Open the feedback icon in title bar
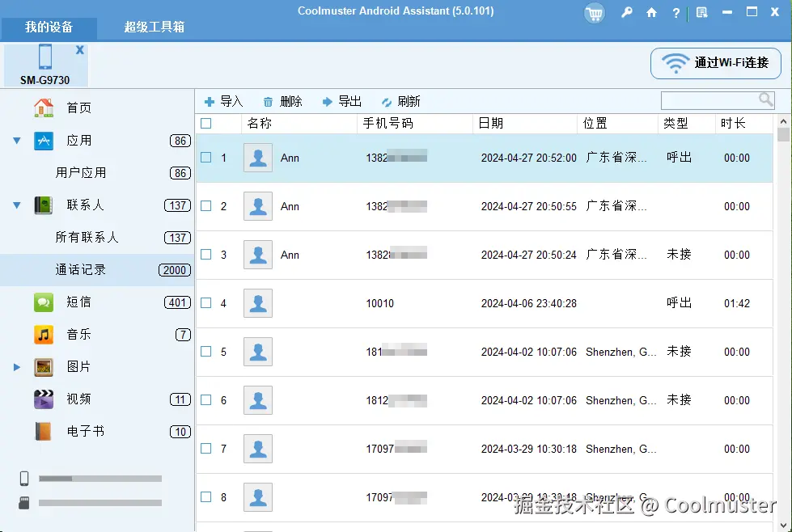 tap(701, 13)
